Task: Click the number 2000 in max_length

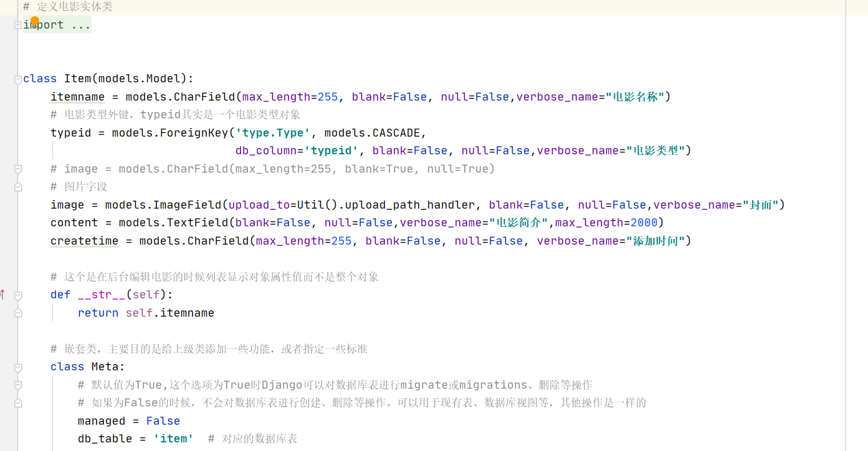Action: (644, 222)
